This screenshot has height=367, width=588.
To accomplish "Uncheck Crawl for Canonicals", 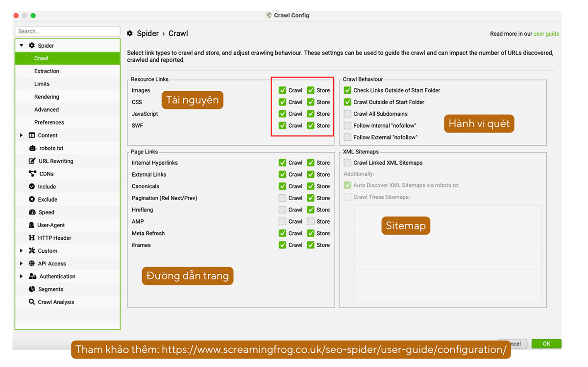I will click(x=283, y=186).
